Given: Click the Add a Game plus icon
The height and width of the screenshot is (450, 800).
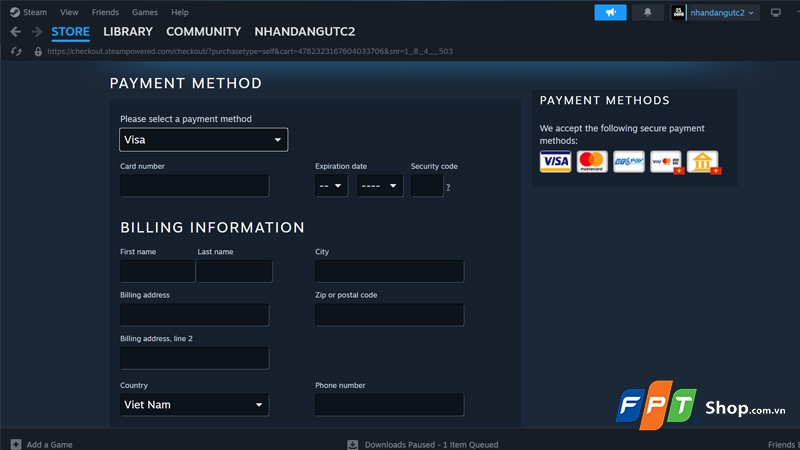Looking at the screenshot, I should click(x=16, y=444).
